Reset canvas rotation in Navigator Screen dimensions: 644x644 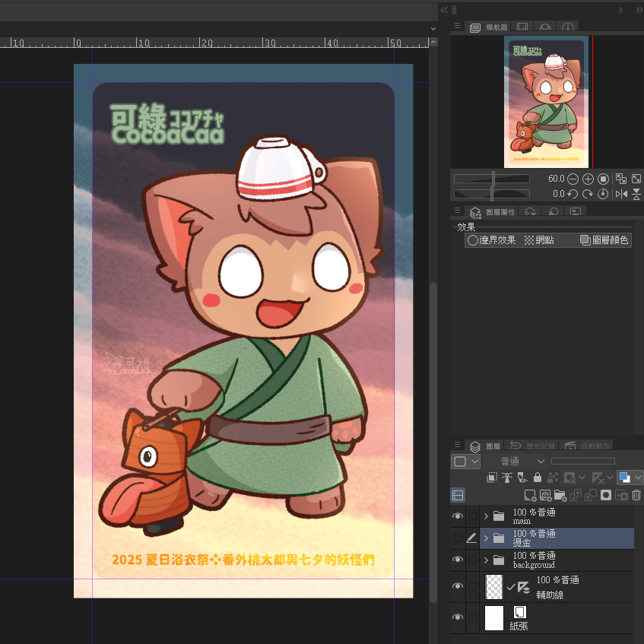click(x=603, y=194)
